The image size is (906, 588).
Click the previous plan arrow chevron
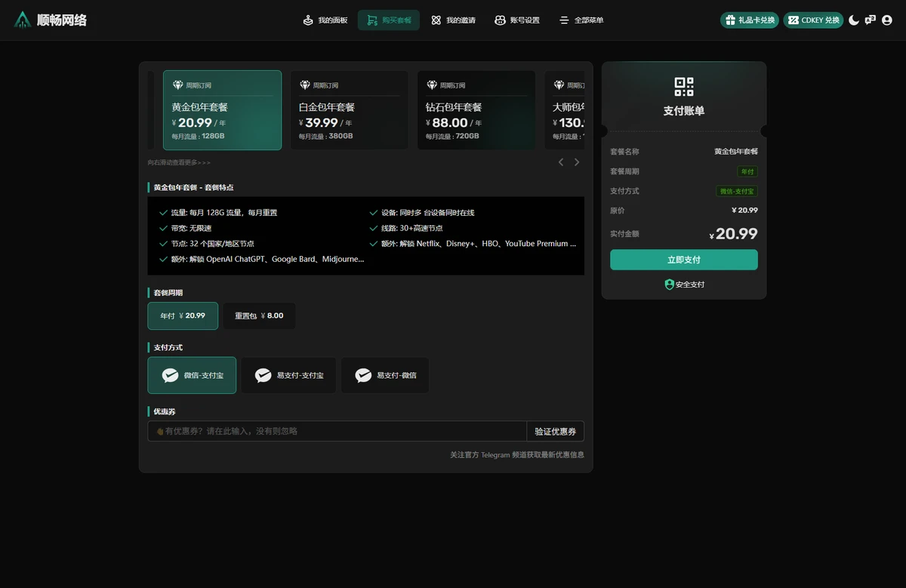(x=560, y=162)
